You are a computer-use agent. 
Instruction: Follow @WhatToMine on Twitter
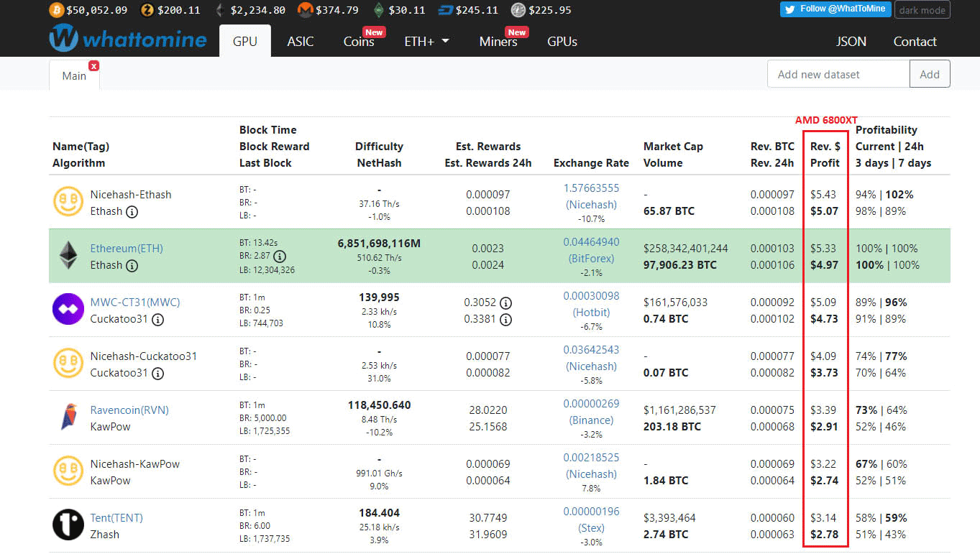coord(835,9)
